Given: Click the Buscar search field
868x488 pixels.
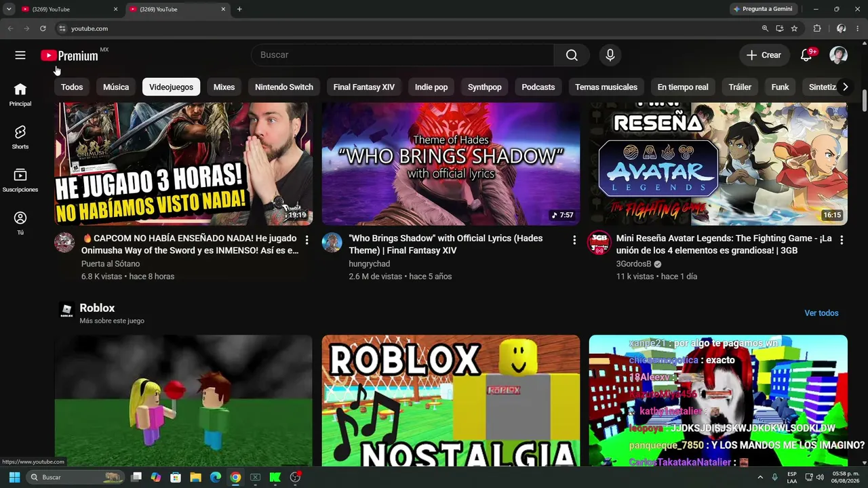Looking at the screenshot, I should coord(403,55).
